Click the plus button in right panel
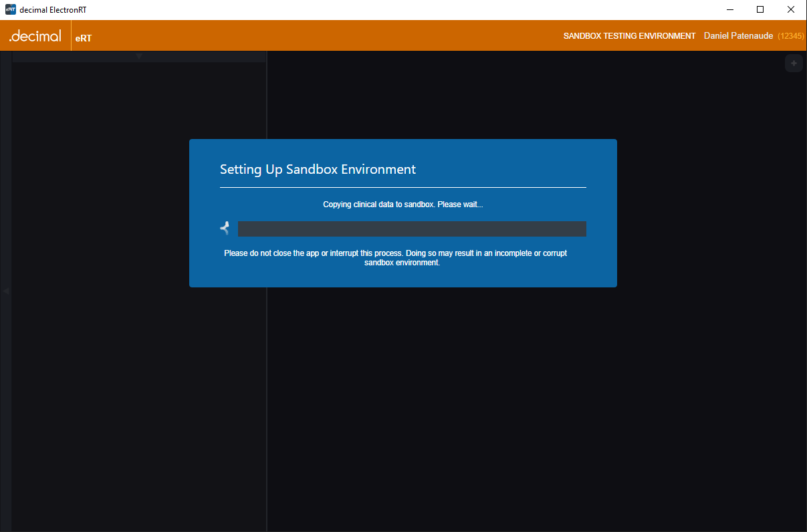The height and width of the screenshot is (532, 807). [794, 63]
